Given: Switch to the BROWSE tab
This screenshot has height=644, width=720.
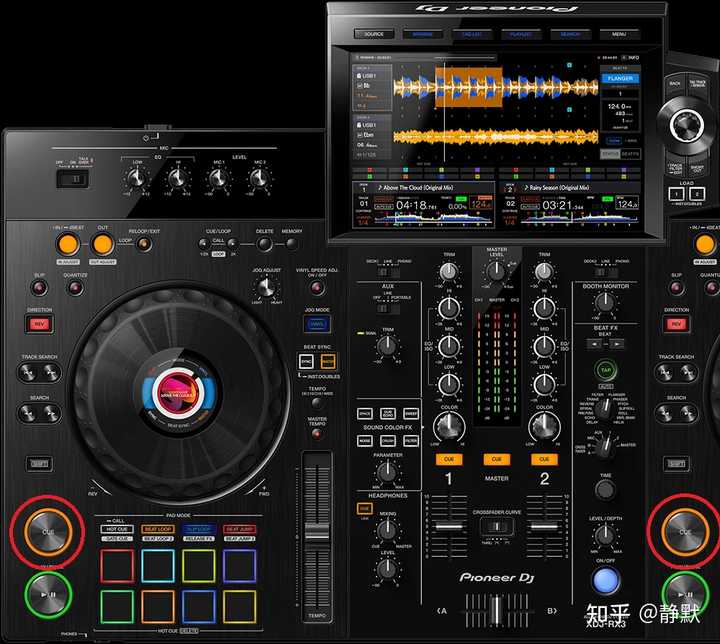Looking at the screenshot, I should click(422, 34).
